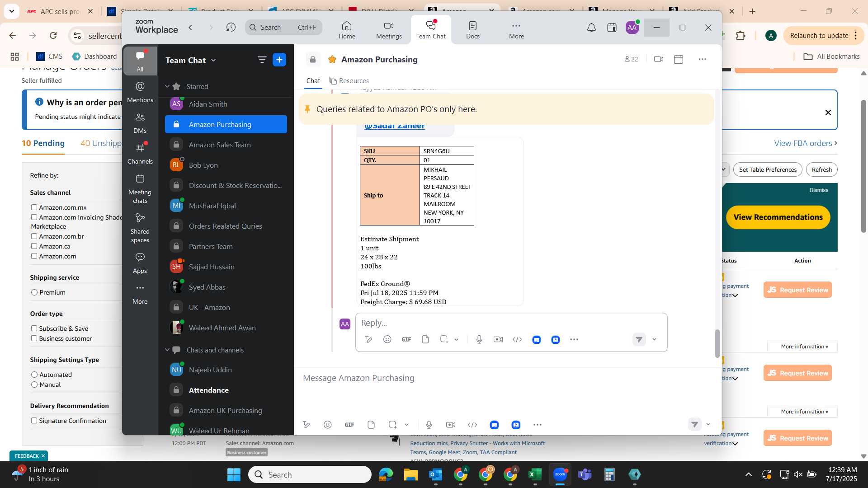Check Amazon.ca sales channel
The width and height of the screenshot is (868, 488).
pyautogui.click(x=34, y=246)
